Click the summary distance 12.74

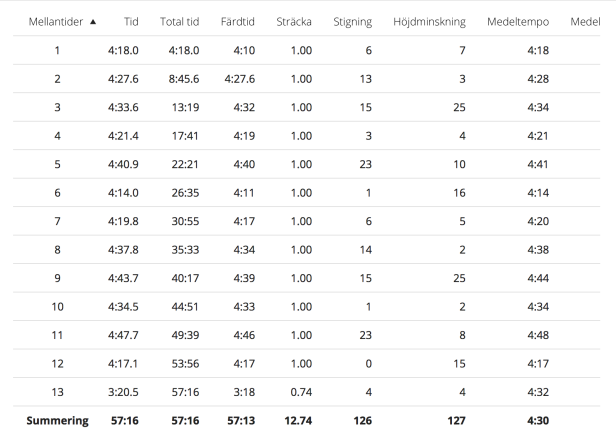298,421
